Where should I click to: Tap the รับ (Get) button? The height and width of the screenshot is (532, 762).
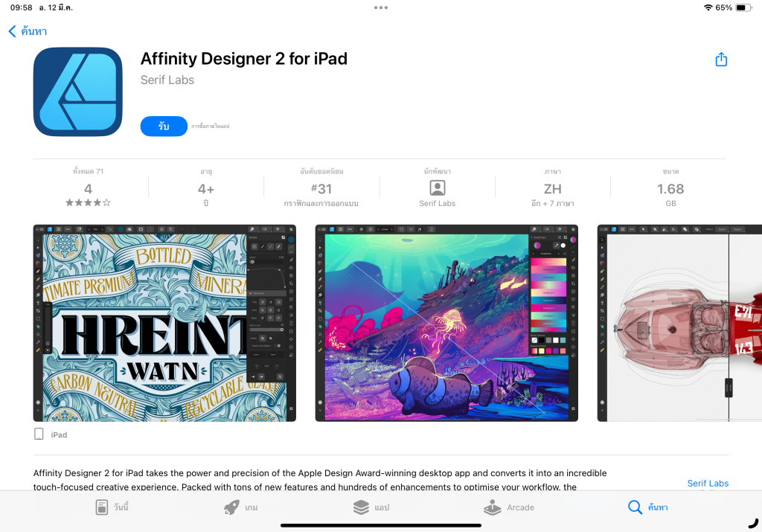pyautogui.click(x=164, y=126)
